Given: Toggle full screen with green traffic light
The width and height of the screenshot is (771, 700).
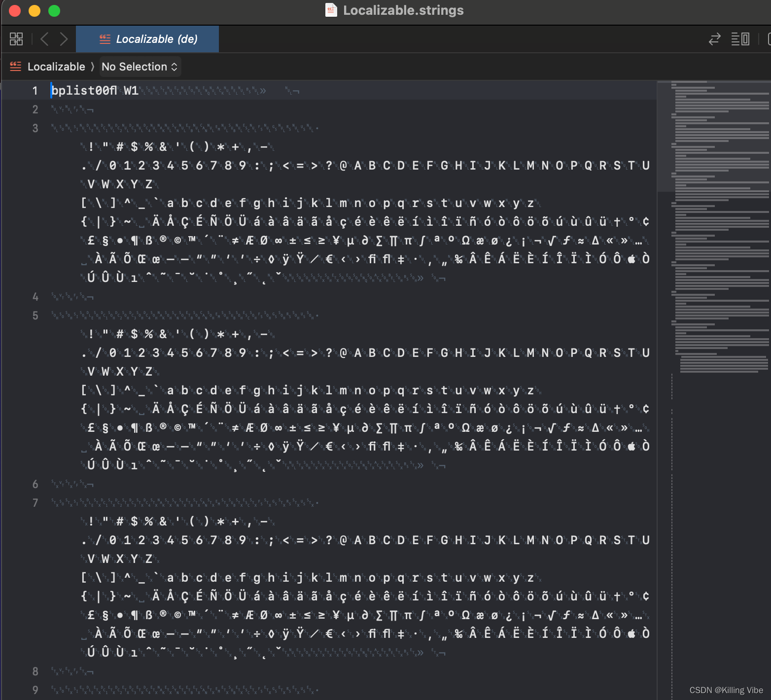Looking at the screenshot, I should [54, 10].
